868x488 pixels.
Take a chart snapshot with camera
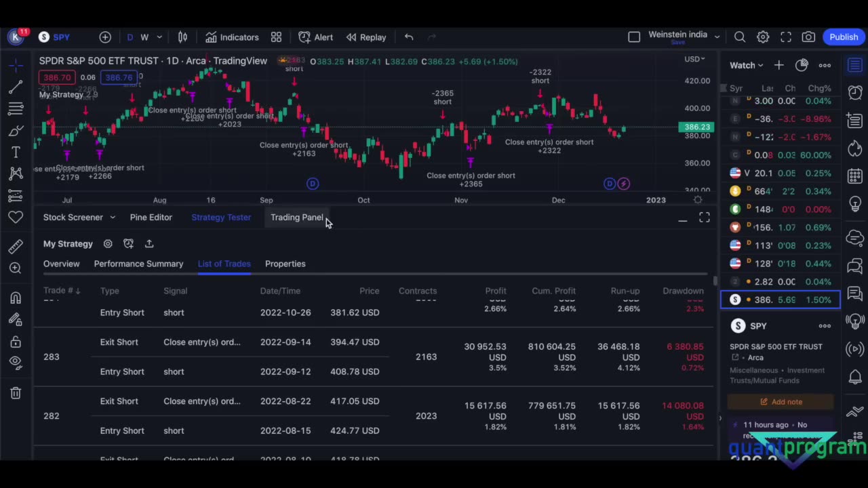[x=808, y=37]
